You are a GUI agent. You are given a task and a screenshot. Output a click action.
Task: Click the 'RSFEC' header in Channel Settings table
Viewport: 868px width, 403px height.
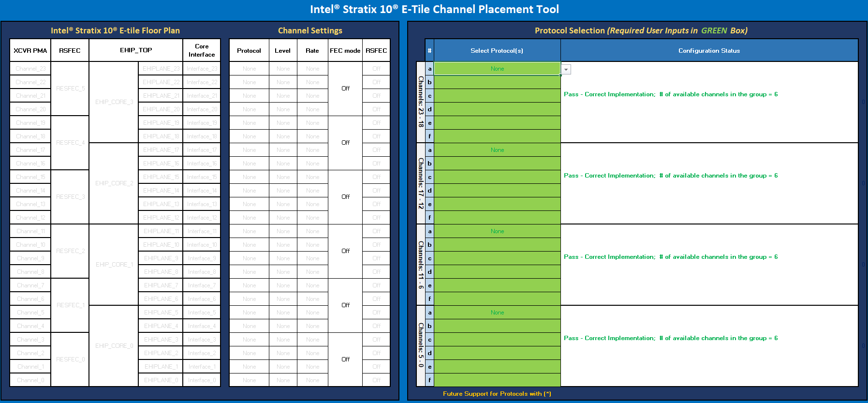[376, 50]
